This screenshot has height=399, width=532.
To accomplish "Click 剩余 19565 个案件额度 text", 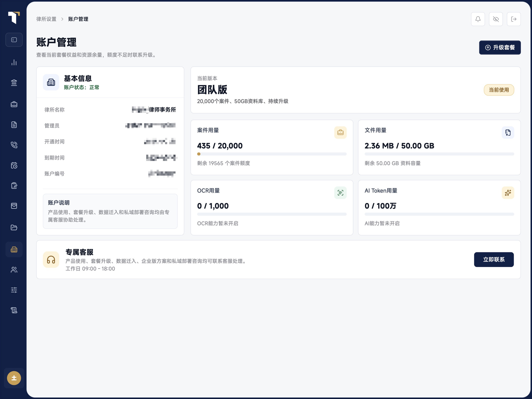I will 224,163.
